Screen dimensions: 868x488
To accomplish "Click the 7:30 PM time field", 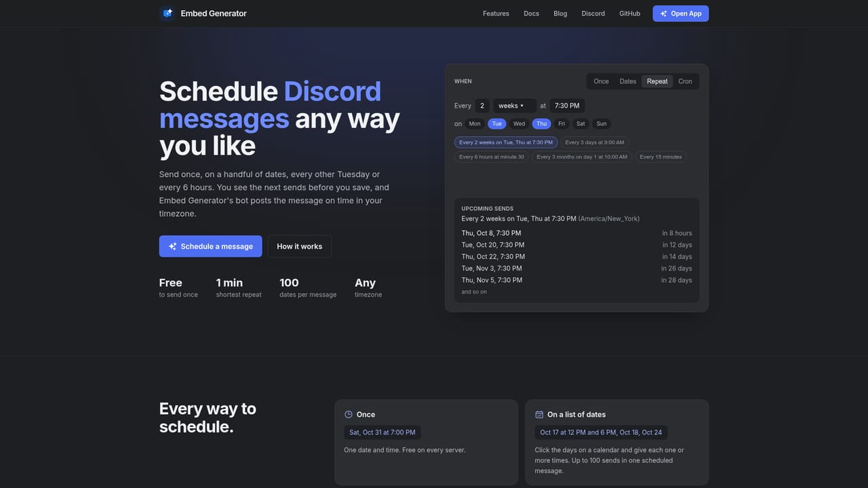I will pyautogui.click(x=567, y=106).
